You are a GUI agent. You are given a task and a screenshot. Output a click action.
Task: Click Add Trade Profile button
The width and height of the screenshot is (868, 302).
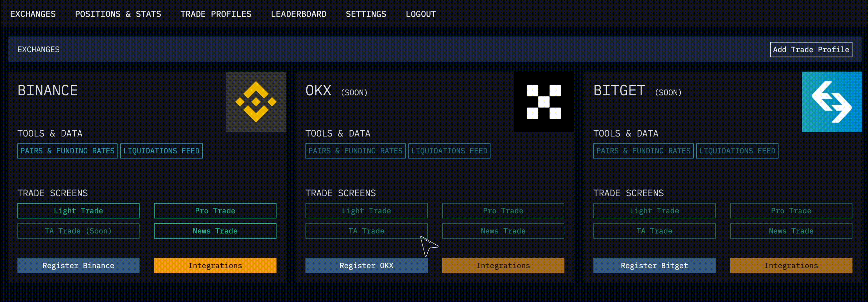[811, 50]
